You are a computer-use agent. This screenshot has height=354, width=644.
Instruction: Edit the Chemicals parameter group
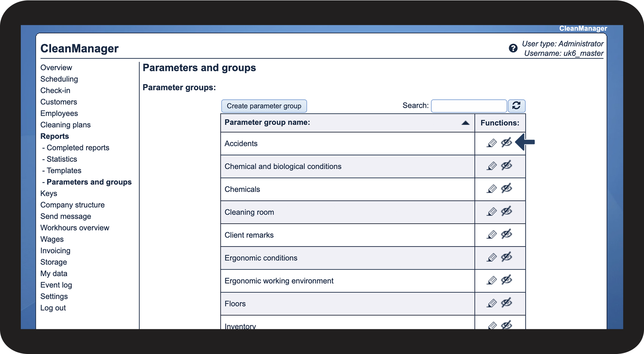point(492,189)
